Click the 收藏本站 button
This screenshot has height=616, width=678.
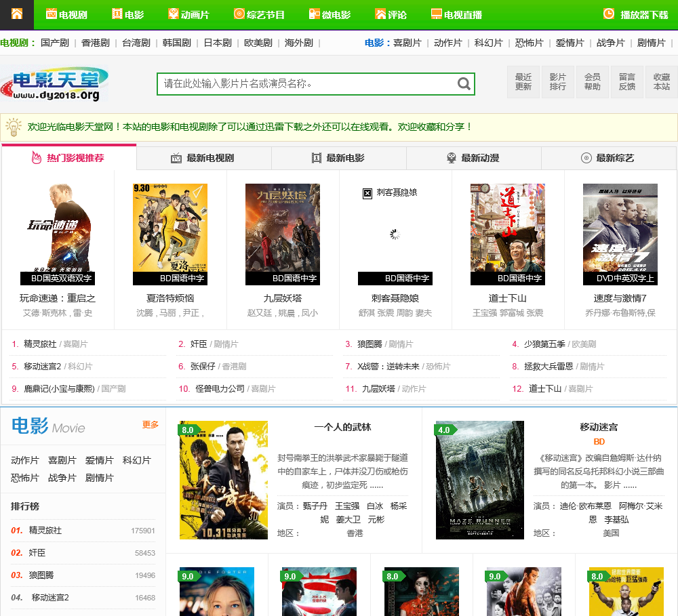(662, 82)
